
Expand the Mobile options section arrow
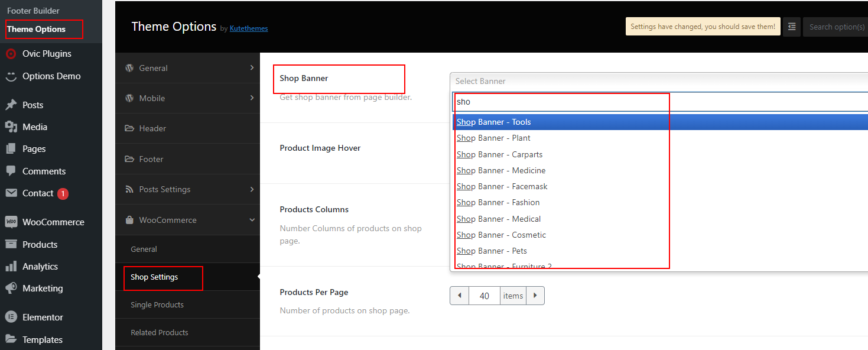coord(252,98)
